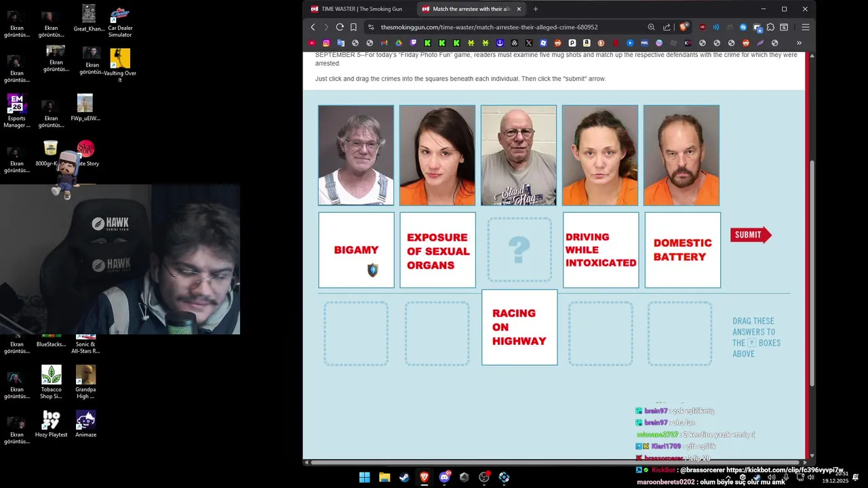Screen dimensions: 868x488
Task: Click mug shot of bearded man in orange
Action: click(x=682, y=155)
